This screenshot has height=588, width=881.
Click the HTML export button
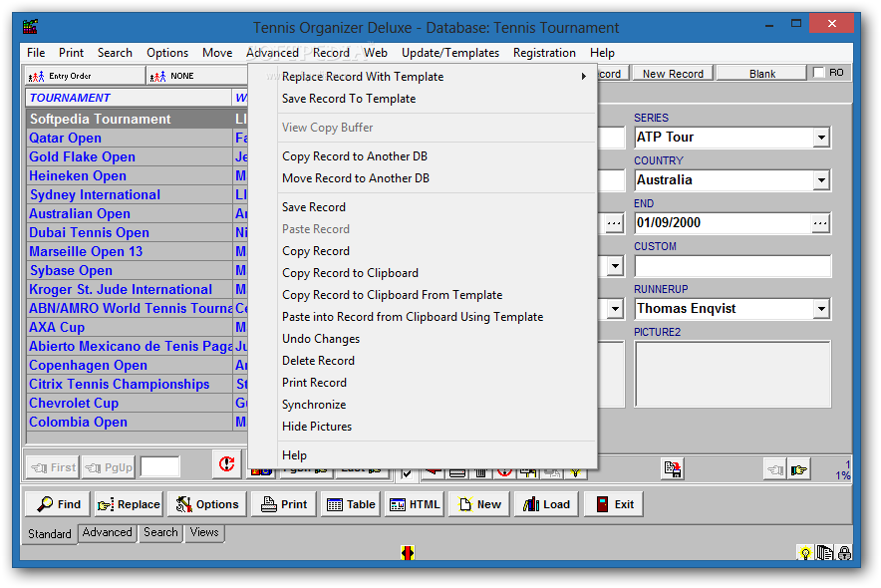pos(415,504)
